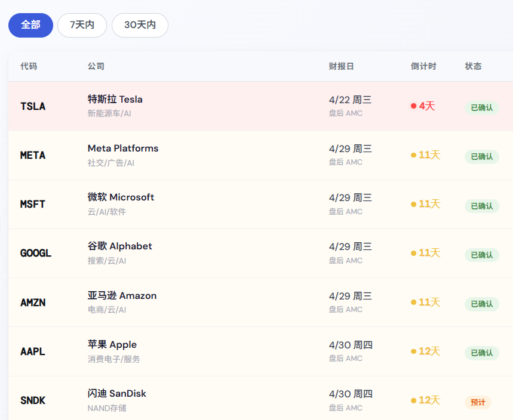Image resolution: width=513 pixels, height=420 pixels.
Task: Switch to the 30天内 filter
Action: pyautogui.click(x=140, y=25)
